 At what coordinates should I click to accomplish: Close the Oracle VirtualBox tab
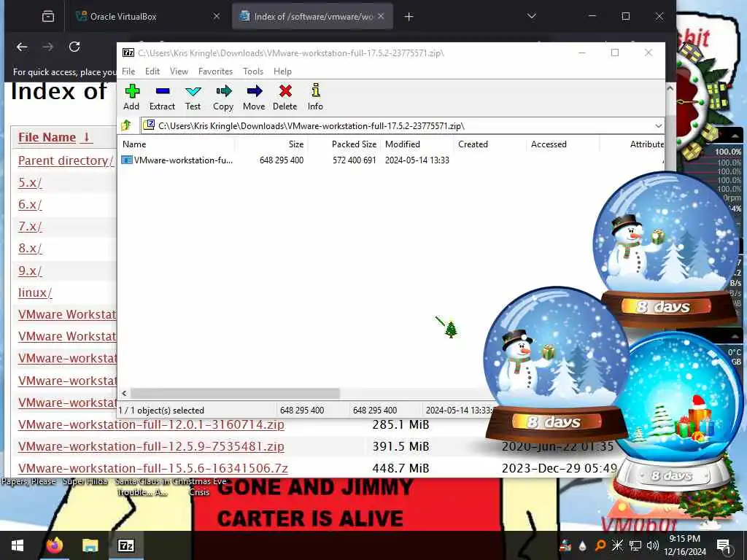tap(216, 16)
